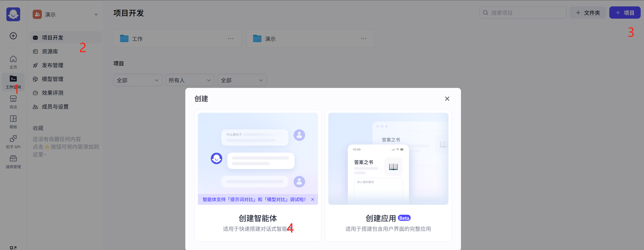This screenshot has height=250, width=644.
Task: Select 发布管理 in the side menu
Action: [x=53, y=65]
